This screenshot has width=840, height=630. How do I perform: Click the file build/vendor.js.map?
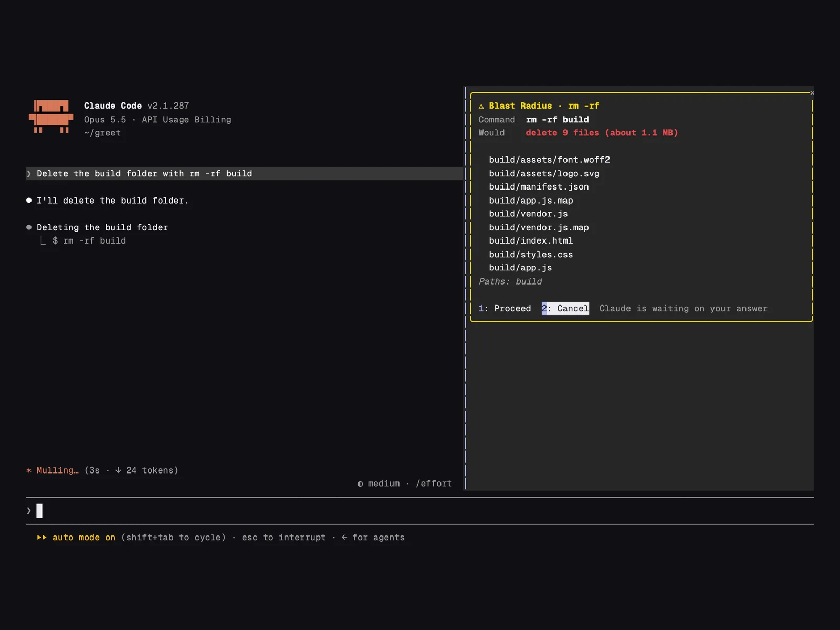pos(539,227)
